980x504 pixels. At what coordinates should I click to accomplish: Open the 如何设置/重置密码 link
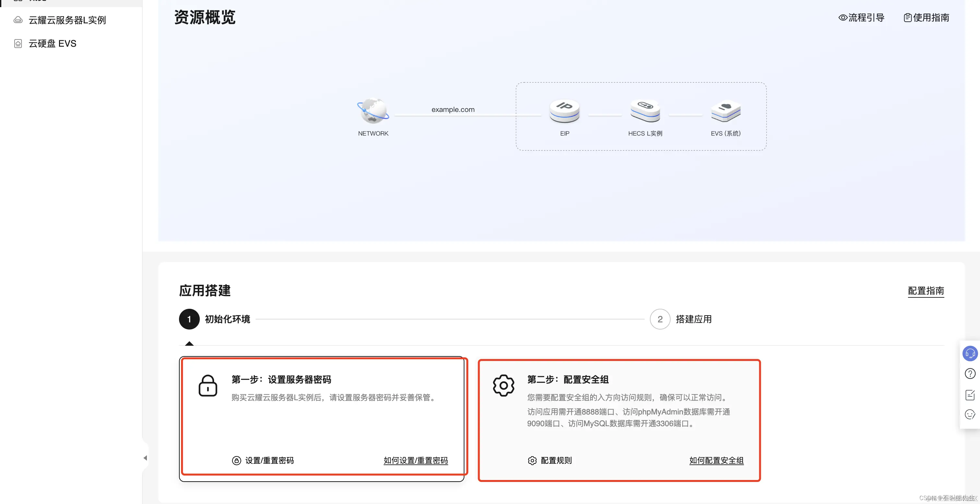[x=415, y=460]
